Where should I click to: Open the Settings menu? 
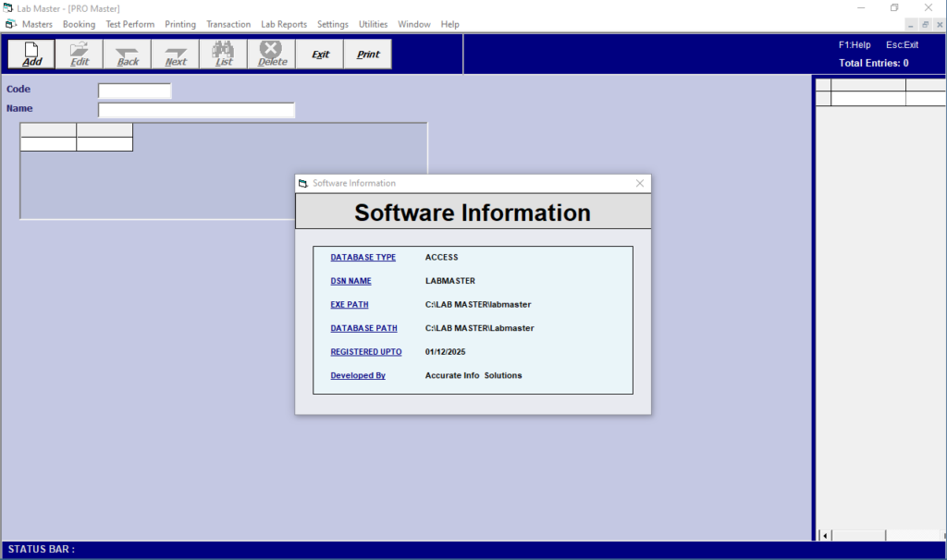point(333,24)
